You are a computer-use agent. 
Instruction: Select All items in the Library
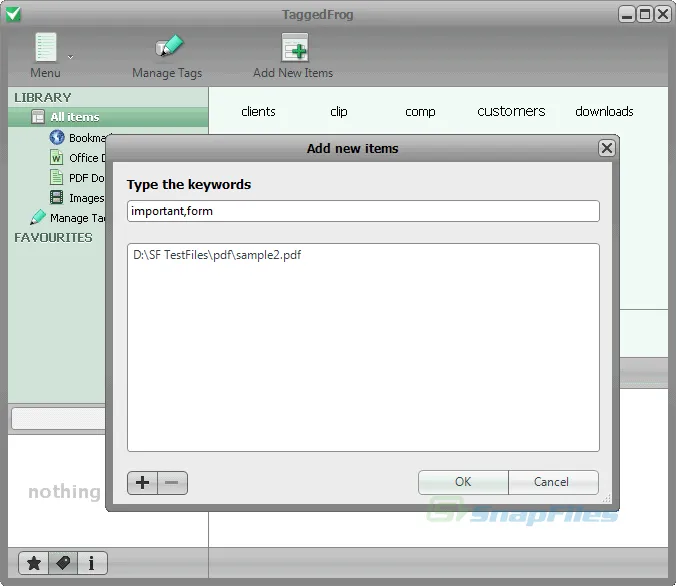(x=108, y=117)
